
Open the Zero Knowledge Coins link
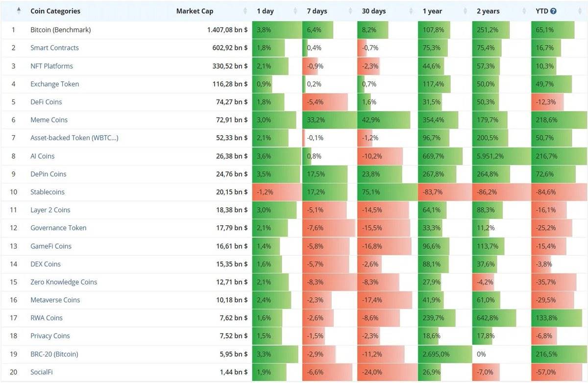[64, 282]
